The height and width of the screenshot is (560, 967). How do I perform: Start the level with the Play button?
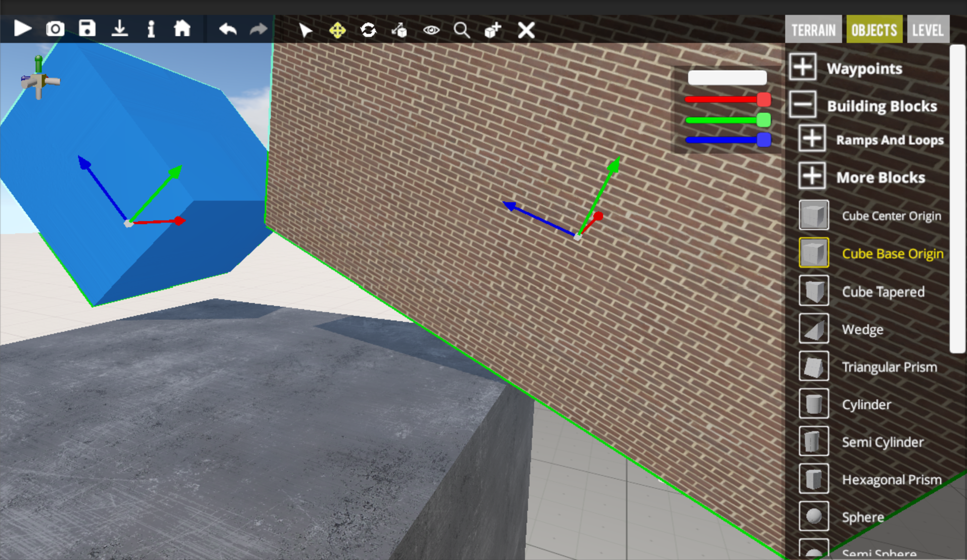coord(22,28)
